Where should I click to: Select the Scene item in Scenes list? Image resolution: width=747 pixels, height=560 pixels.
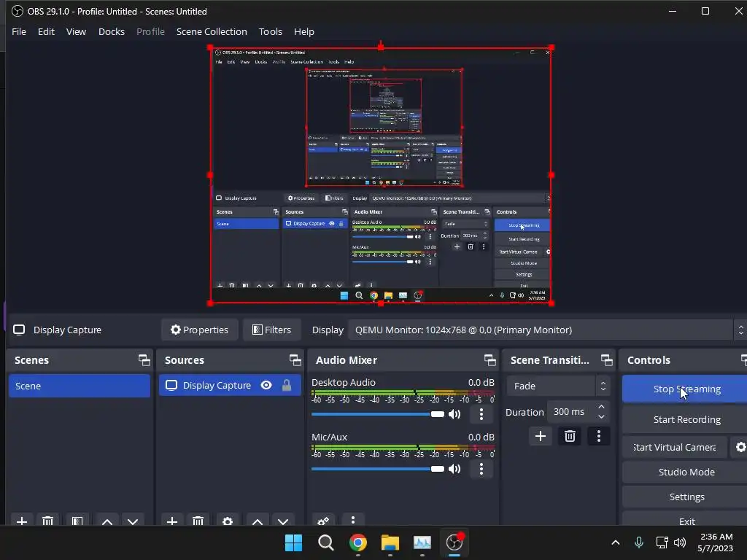tap(79, 386)
